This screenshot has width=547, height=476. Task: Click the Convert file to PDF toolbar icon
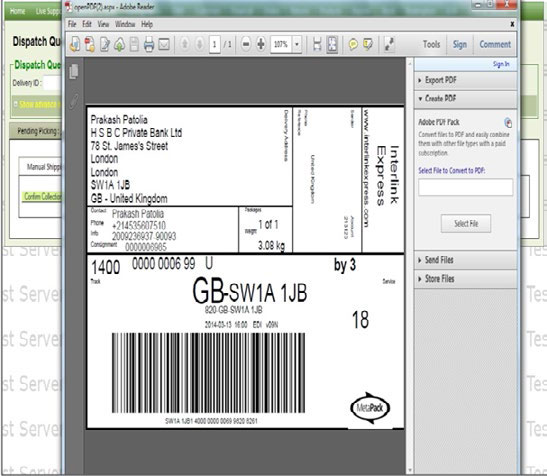90,44
